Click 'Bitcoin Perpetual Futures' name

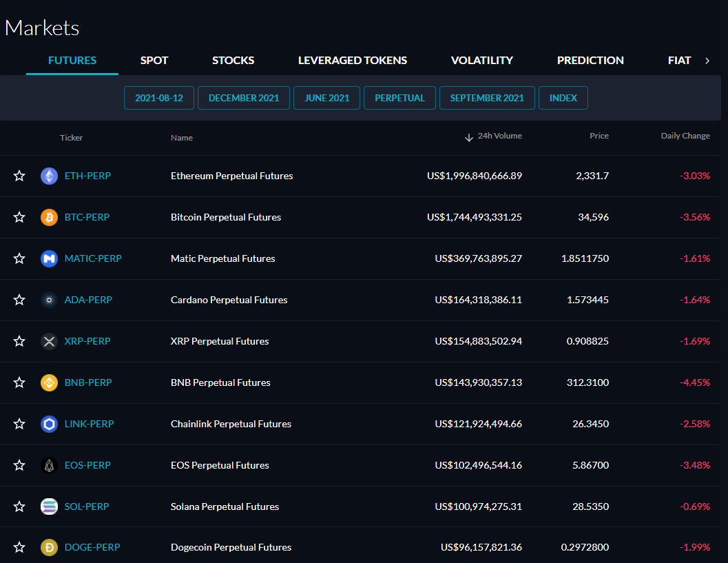click(226, 217)
